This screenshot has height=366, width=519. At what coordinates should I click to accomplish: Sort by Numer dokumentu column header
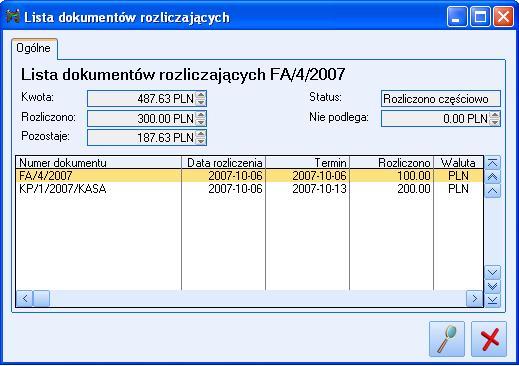tap(99, 163)
